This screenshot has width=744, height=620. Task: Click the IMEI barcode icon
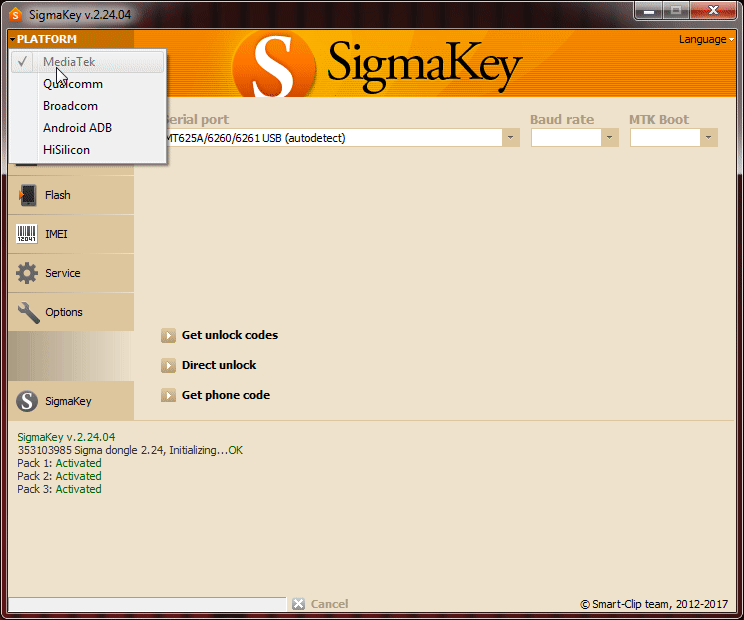tap(27, 234)
